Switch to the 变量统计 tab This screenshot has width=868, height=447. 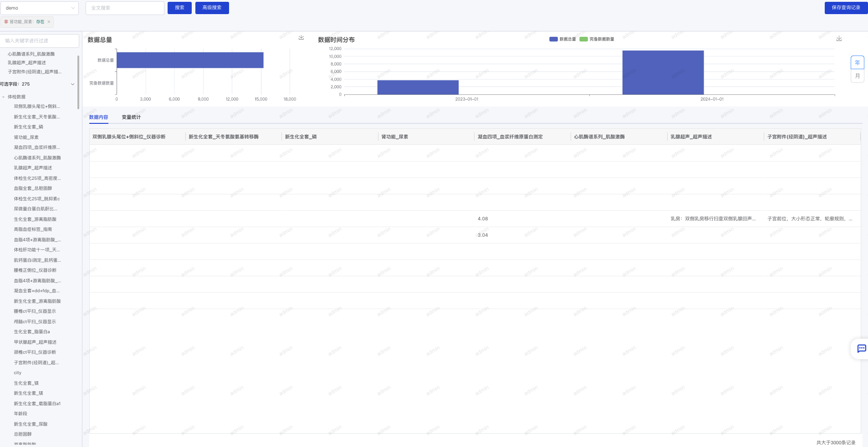(131, 117)
